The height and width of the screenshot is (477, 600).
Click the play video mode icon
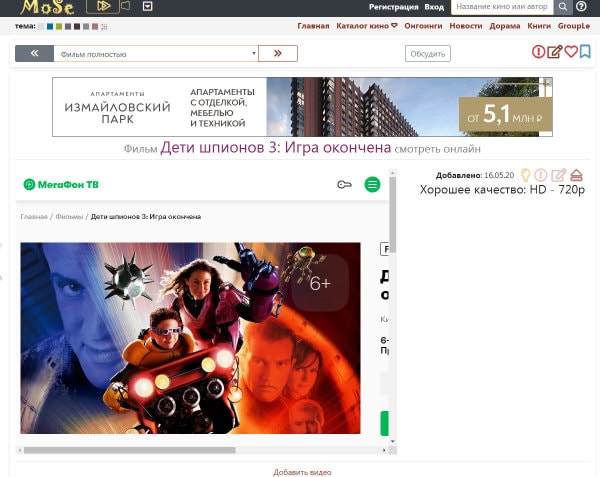point(103,6)
